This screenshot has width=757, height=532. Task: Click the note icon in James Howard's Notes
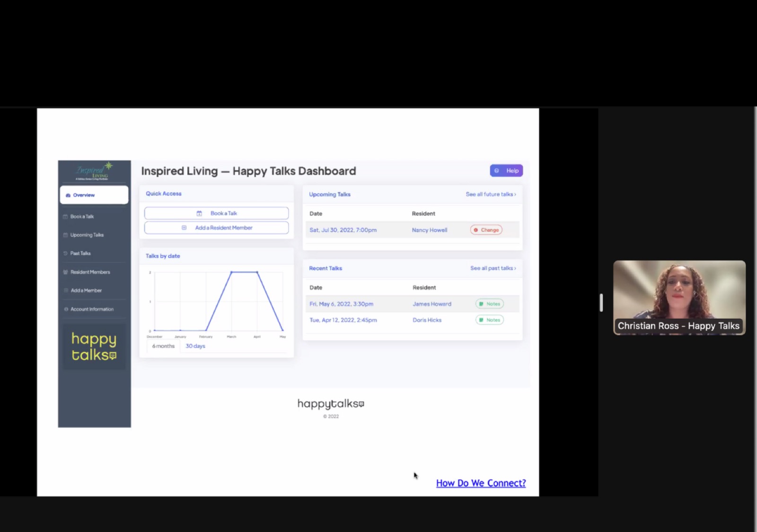tap(481, 304)
